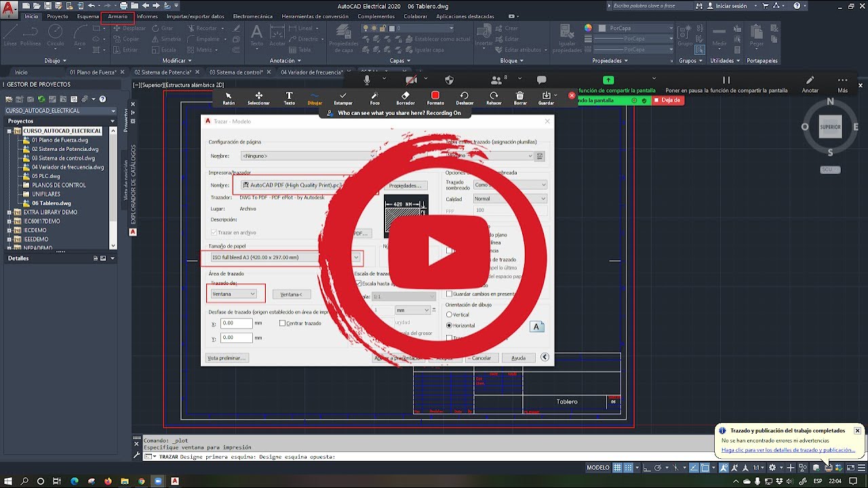
Task: Select the Texto tool in Zoom annotation bar
Action: point(289,98)
